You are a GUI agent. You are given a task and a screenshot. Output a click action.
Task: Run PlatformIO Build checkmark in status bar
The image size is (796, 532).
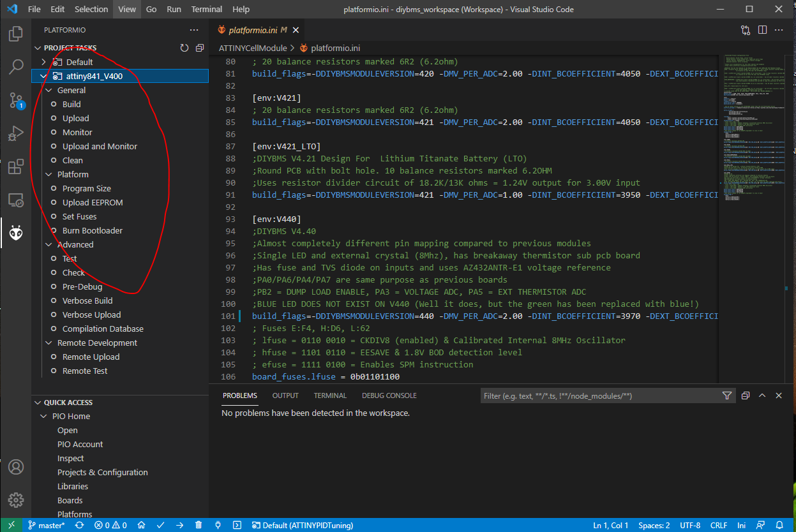[x=160, y=525]
